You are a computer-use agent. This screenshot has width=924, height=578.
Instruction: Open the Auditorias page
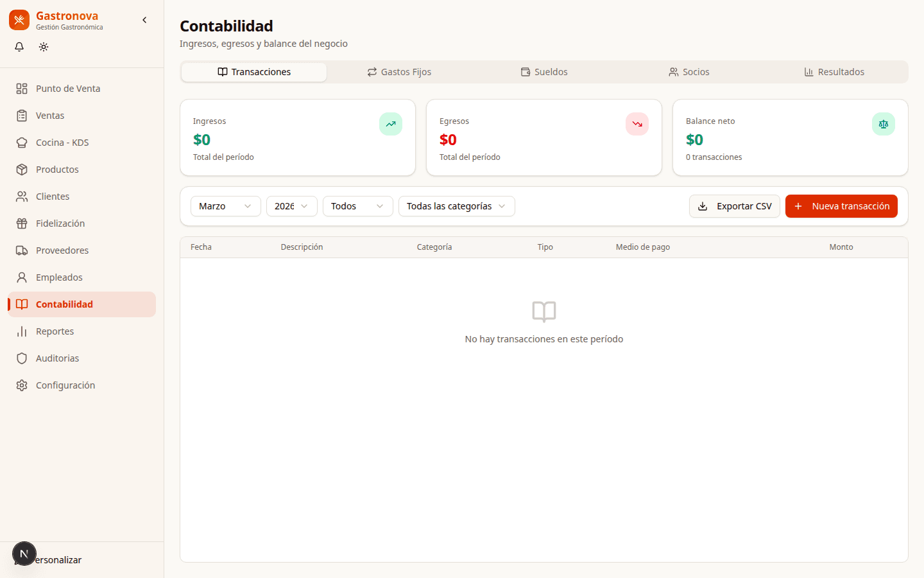(x=57, y=358)
